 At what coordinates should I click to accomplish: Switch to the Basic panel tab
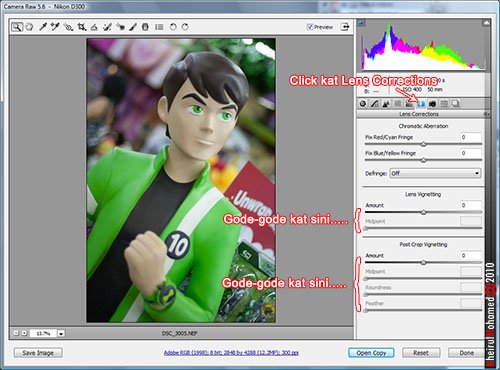point(363,104)
